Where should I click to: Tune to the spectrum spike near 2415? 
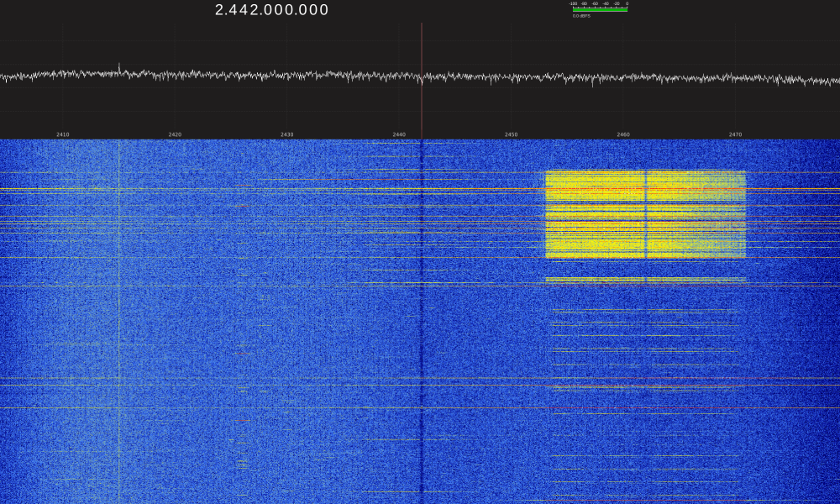click(119, 68)
